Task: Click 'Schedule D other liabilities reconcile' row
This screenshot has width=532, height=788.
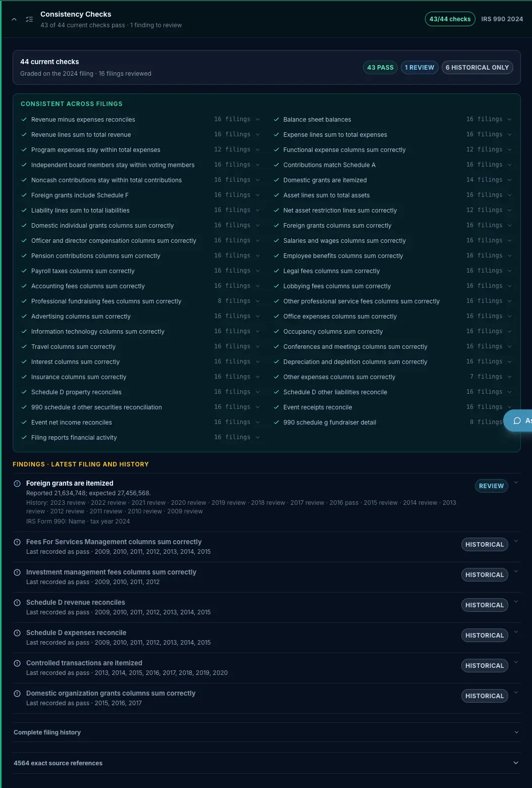Action: 393,392
